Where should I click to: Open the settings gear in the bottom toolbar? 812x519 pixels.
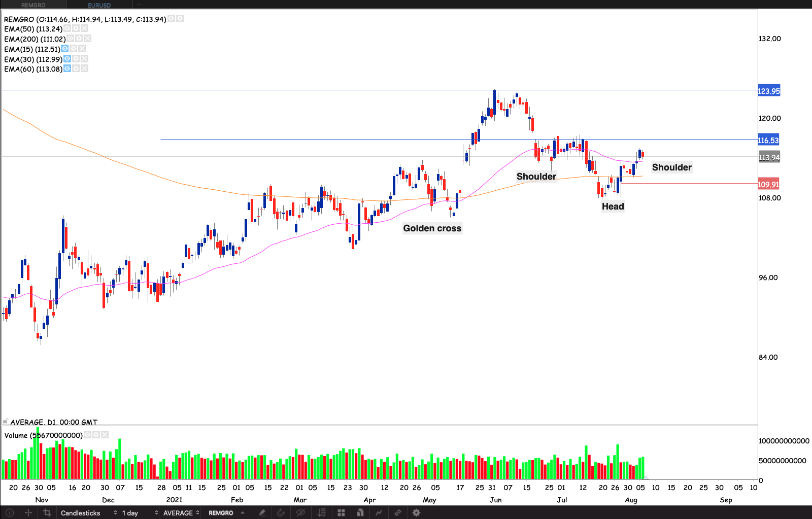[x=416, y=513]
